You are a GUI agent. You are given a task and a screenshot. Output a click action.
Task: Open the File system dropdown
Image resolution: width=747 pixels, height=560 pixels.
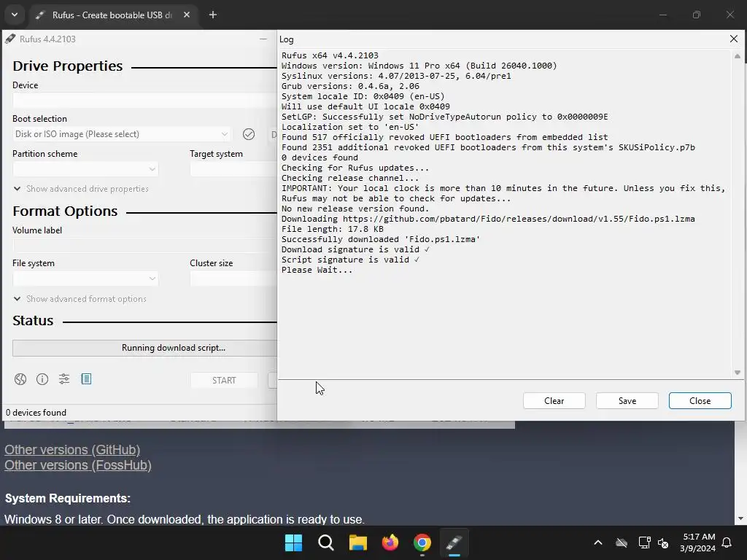pyautogui.click(x=85, y=279)
